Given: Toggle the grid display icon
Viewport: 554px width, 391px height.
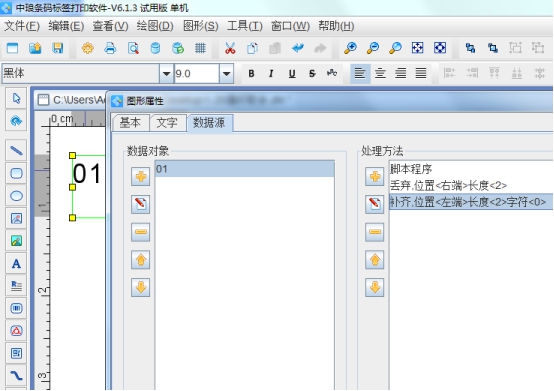Looking at the screenshot, I should (x=200, y=48).
